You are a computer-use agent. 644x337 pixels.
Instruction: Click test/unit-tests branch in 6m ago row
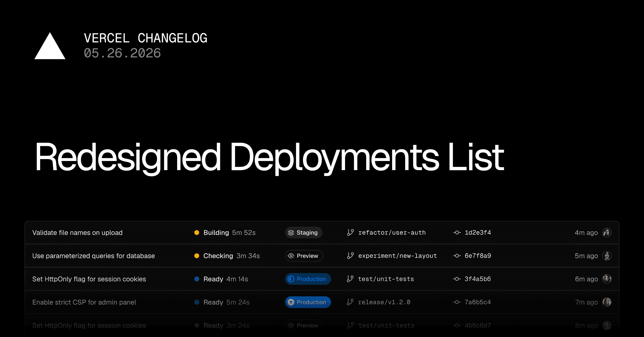tap(386, 279)
